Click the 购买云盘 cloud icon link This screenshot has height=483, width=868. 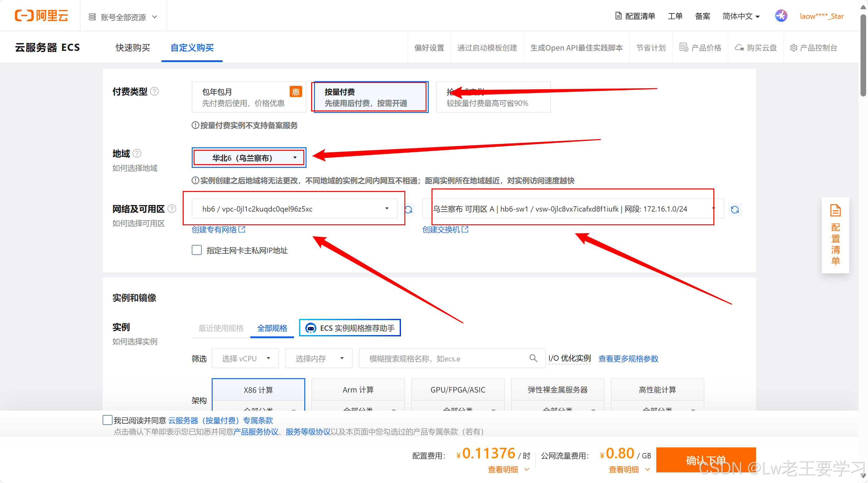point(755,47)
